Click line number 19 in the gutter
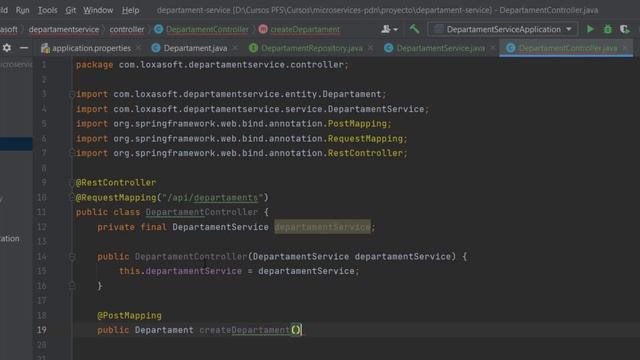 [x=42, y=330]
